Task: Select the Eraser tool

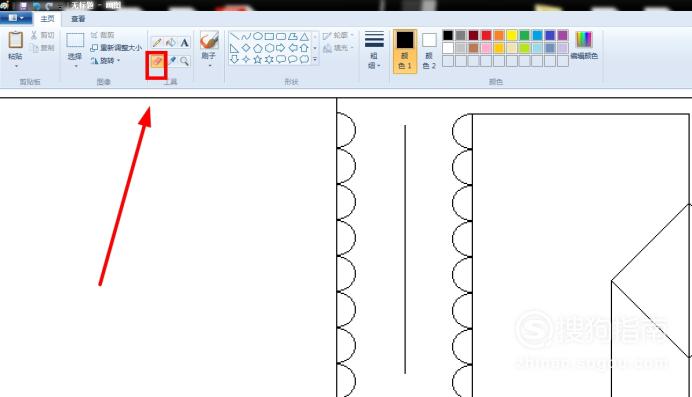Action: tap(157, 61)
